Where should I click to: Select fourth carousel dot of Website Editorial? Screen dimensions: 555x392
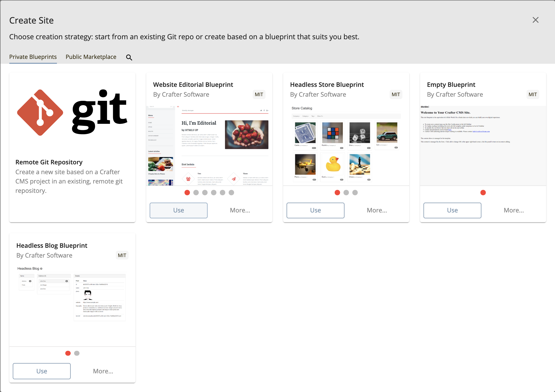coord(214,193)
